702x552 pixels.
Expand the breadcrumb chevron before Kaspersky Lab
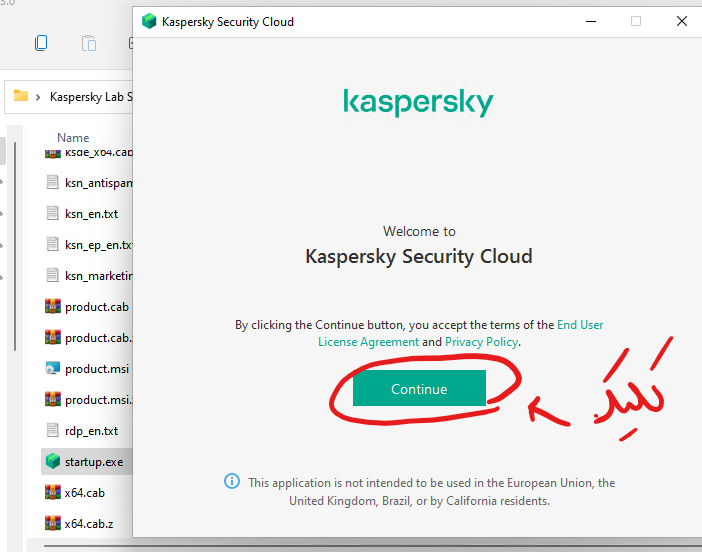(x=38, y=97)
